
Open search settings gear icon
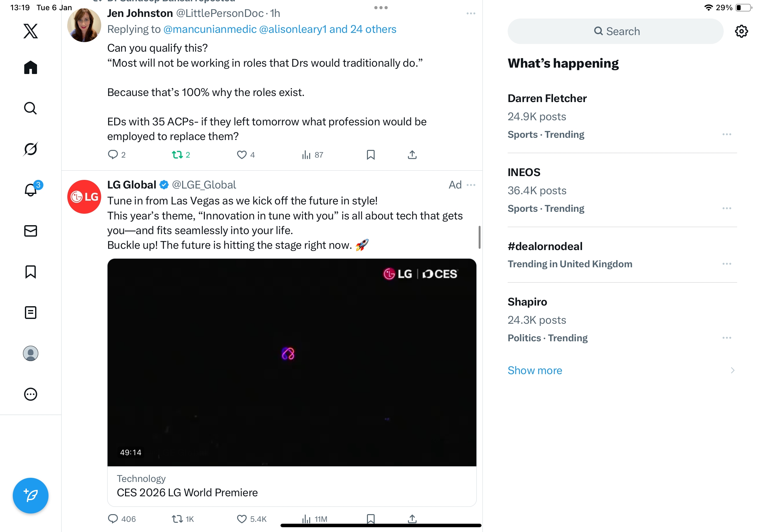tap(741, 31)
